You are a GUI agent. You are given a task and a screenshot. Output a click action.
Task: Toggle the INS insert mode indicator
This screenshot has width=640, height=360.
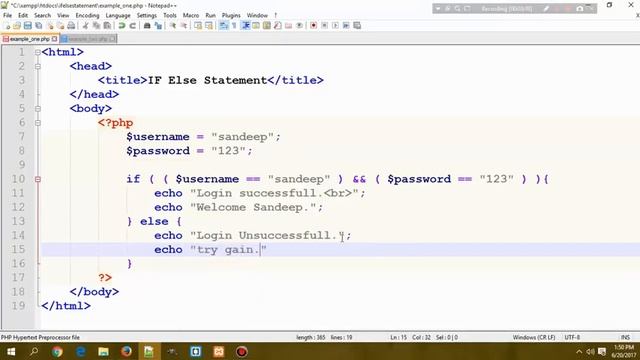pyautogui.click(x=625, y=338)
